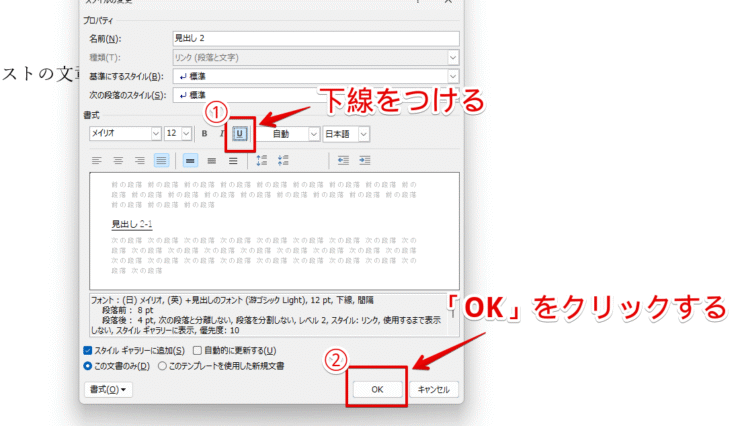Decrease the paragraph indent
This screenshot has height=426, width=740.
pos(343,161)
